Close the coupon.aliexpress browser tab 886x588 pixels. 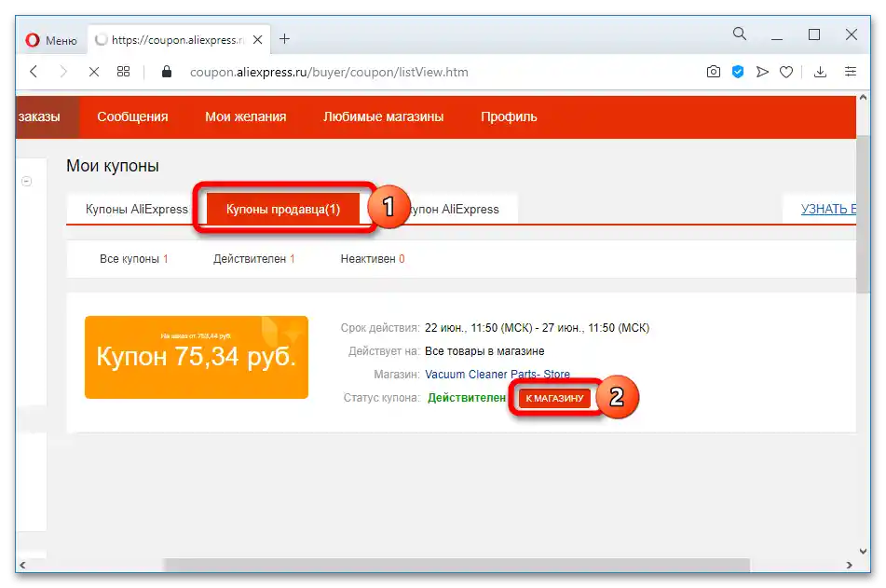point(257,39)
